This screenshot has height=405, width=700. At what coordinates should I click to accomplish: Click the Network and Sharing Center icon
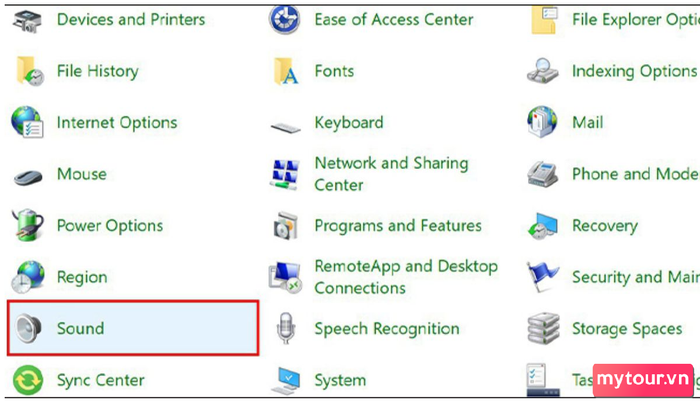tap(285, 174)
